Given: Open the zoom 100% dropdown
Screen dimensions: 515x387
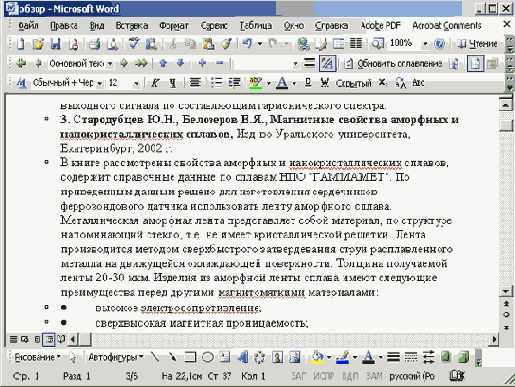Looking at the screenshot, I should [x=425, y=44].
